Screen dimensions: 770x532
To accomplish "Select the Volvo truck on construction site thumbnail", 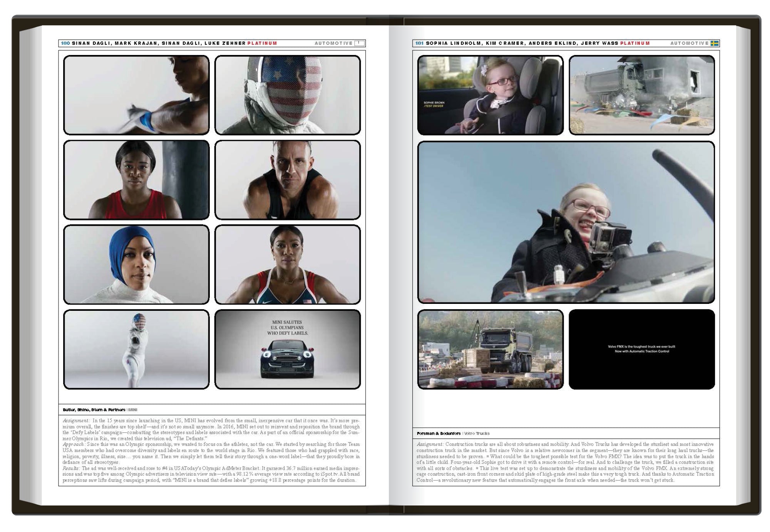I will tap(490, 349).
